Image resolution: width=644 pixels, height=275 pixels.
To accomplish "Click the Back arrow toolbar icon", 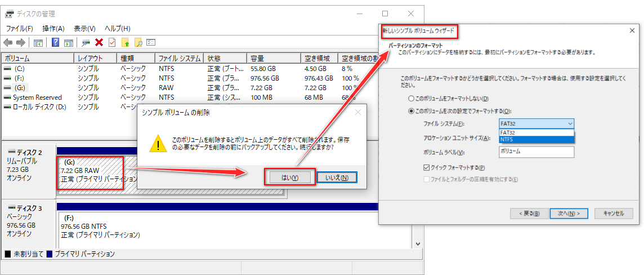I will 8,42.
